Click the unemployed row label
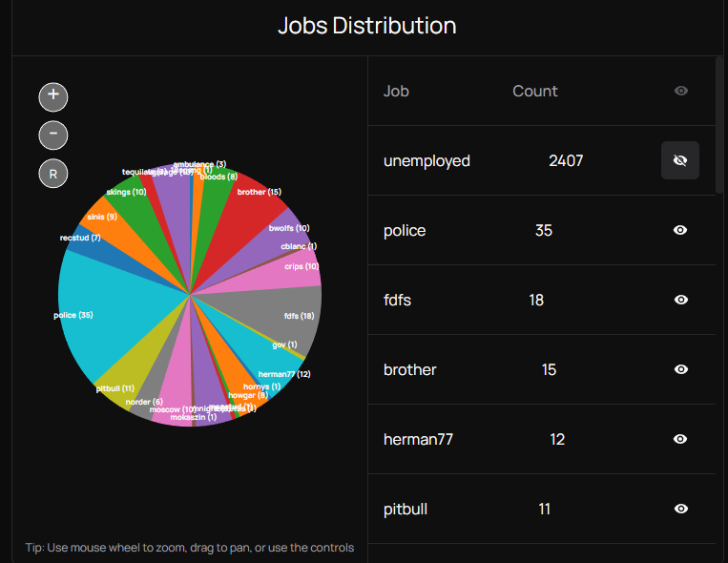Image resolution: width=728 pixels, height=563 pixels. click(426, 160)
